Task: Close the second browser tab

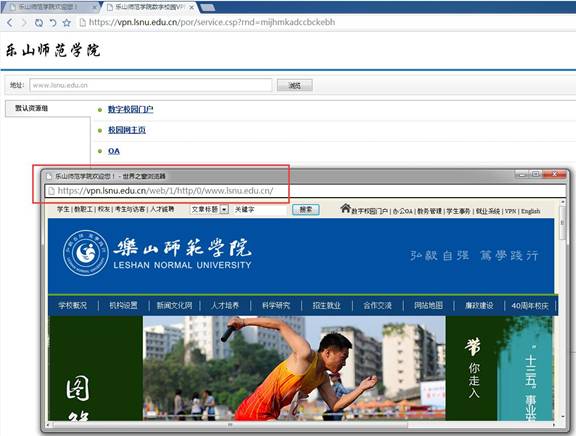Action: pos(191,7)
